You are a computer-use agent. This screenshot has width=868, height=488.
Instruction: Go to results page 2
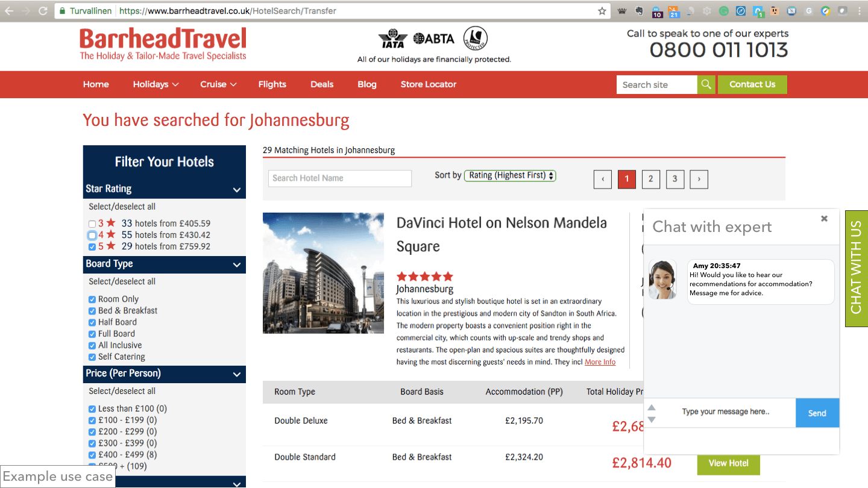coord(651,179)
